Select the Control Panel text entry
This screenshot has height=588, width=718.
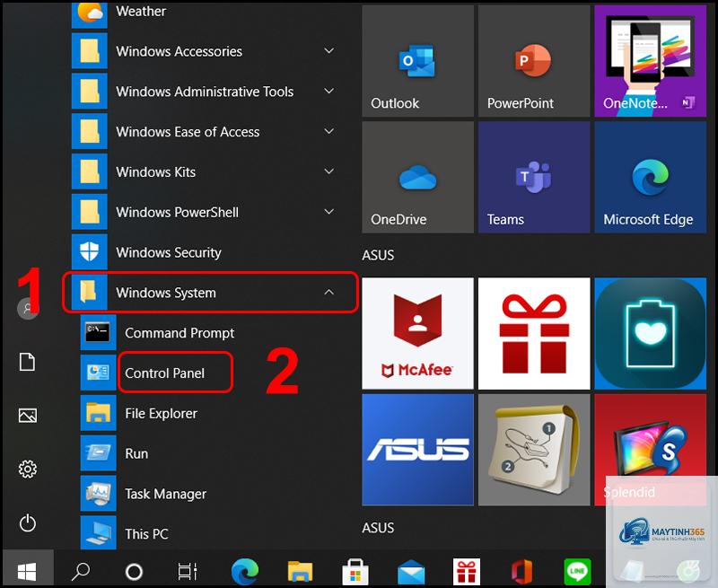[x=165, y=373]
